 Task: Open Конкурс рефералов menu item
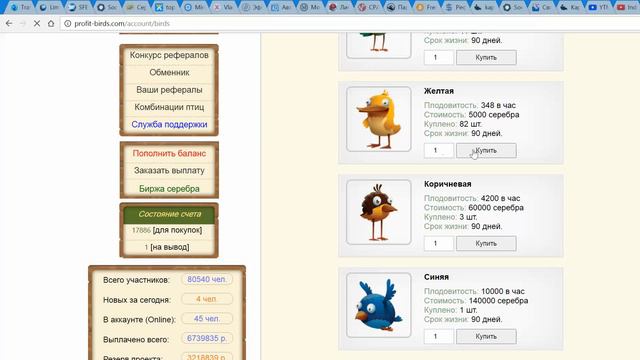tap(169, 55)
